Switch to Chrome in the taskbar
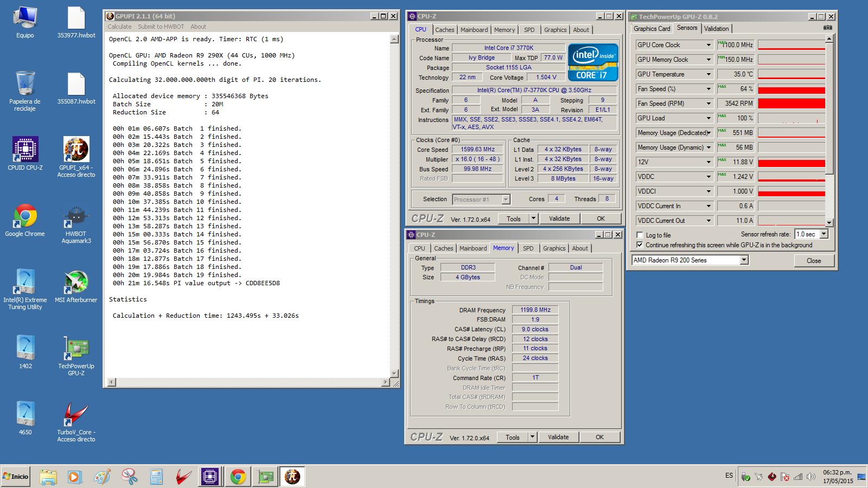 pyautogui.click(x=238, y=477)
